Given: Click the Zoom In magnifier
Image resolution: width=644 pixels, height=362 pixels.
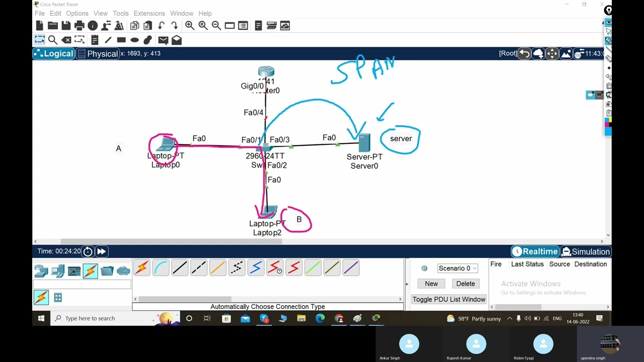Looking at the screenshot, I should [x=190, y=26].
